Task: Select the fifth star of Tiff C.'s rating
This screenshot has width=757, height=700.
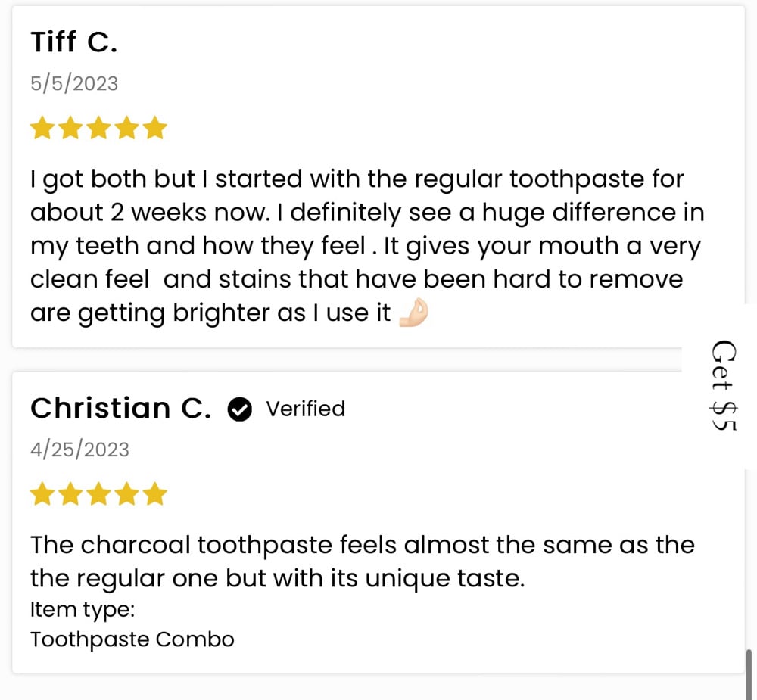Action: (154, 129)
